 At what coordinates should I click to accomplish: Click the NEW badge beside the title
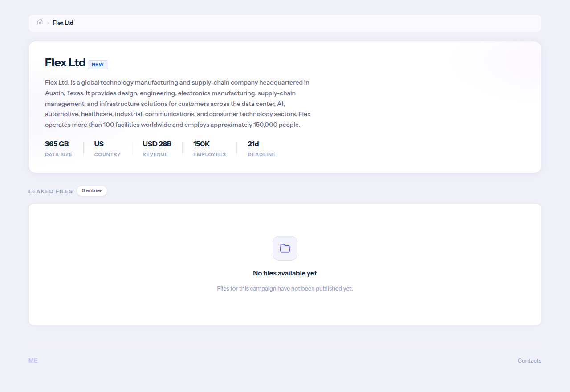pyautogui.click(x=98, y=65)
